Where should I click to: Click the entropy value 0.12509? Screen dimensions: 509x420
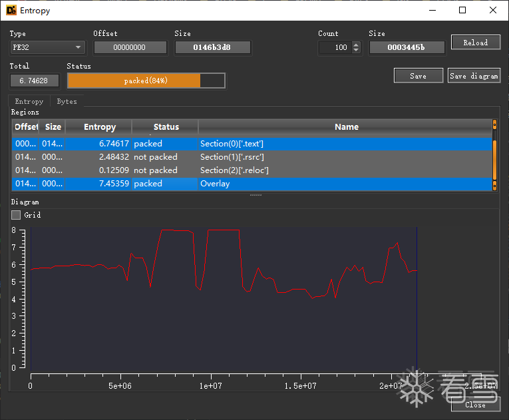pos(114,170)
